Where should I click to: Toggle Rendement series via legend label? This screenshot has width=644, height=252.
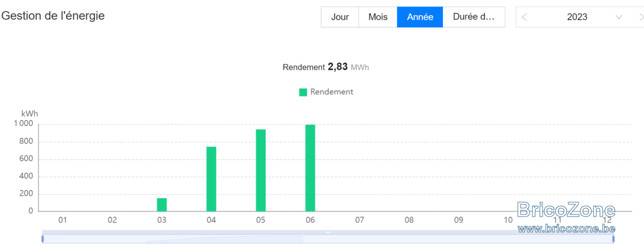pyautogui.click(x=332, y=92)
